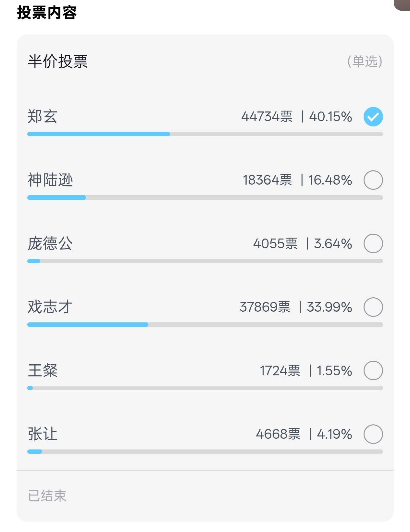Select the 戏志才 radio option

click(373, 307)
